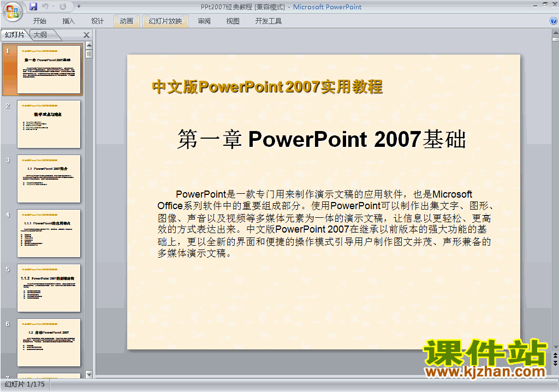Click the body paragraph text box
Screen dimensions: 559x392
click(325, 224)
